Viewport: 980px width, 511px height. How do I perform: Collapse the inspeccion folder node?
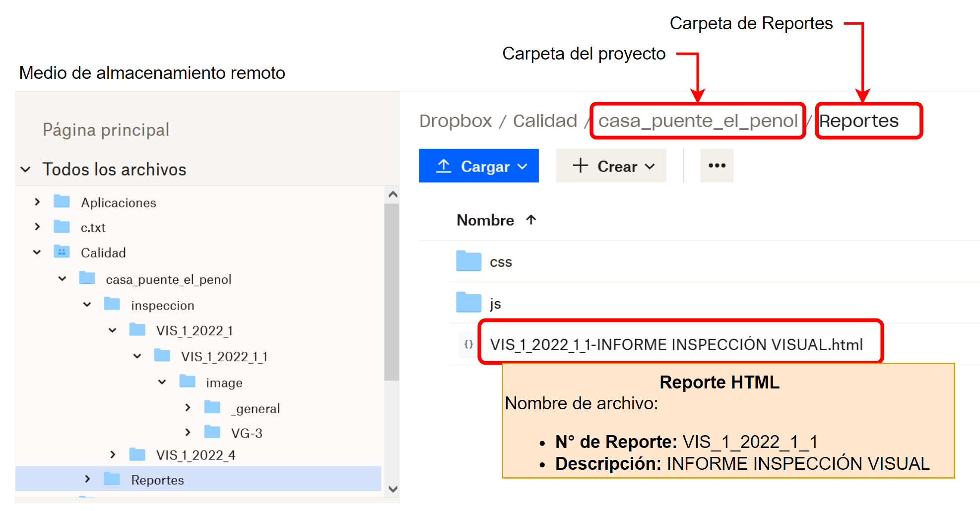(x=87, y=305)
